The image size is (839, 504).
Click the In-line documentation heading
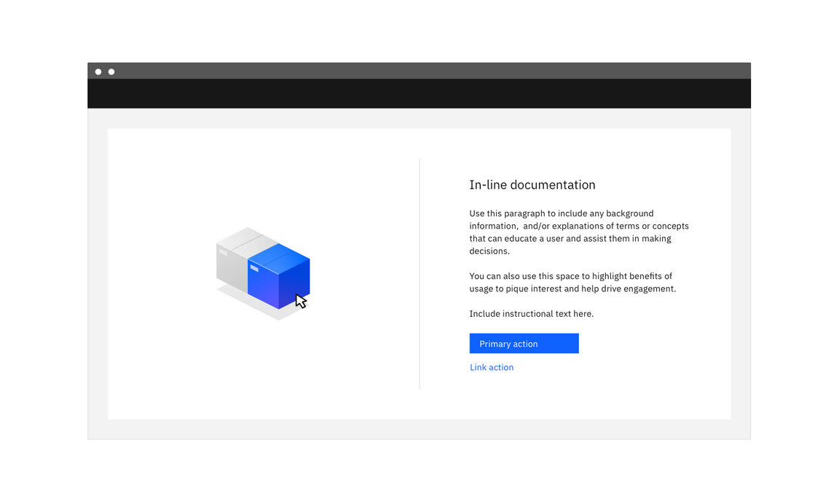pyautogui.click(x=532, y=184)
